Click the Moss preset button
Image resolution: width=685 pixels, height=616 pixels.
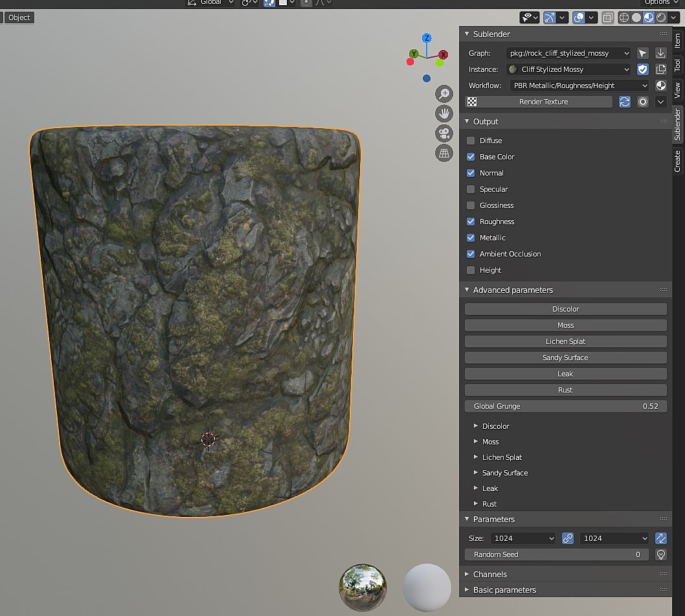tap(565, 325)
